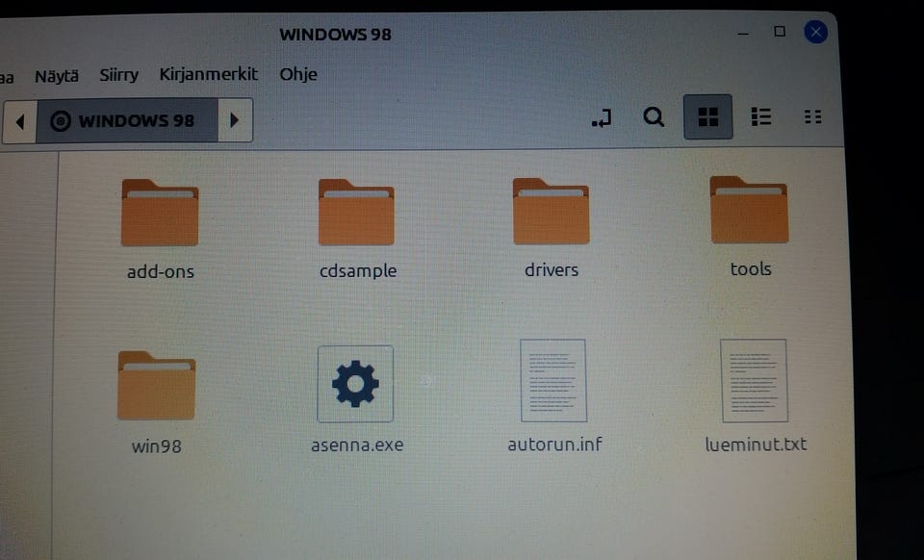The height and width of the screenshot is (560, 924).
Task: Click the lueminut.txt file name label
Action: (x=756, y=444)
